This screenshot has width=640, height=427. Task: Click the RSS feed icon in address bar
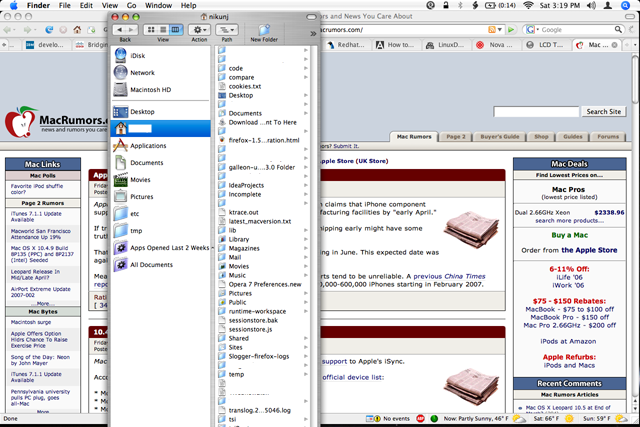tap(492, 29)
